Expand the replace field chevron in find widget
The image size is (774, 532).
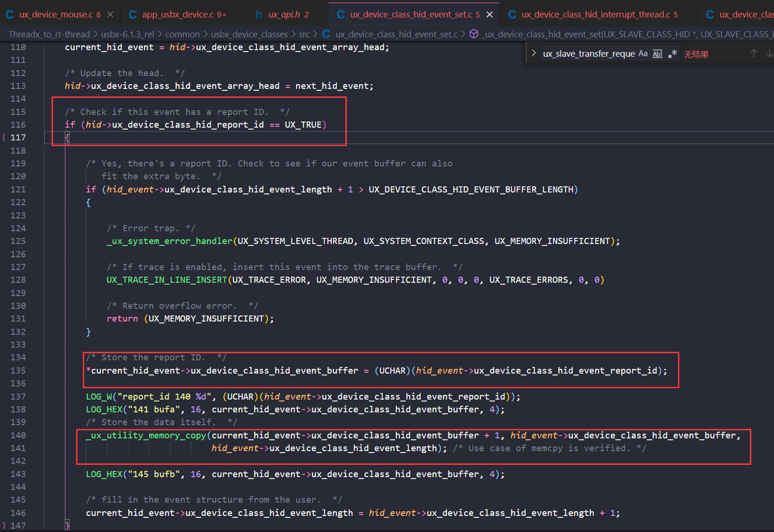point(534,53)
